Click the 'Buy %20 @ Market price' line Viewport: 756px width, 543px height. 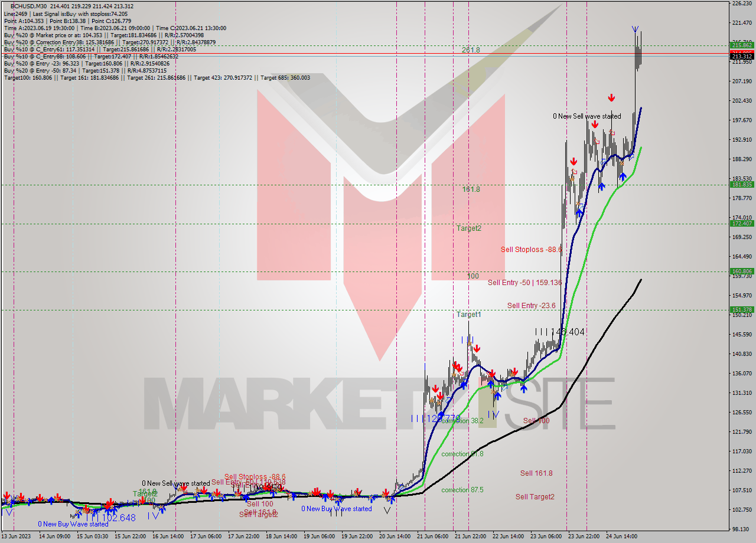coord(103,35)
